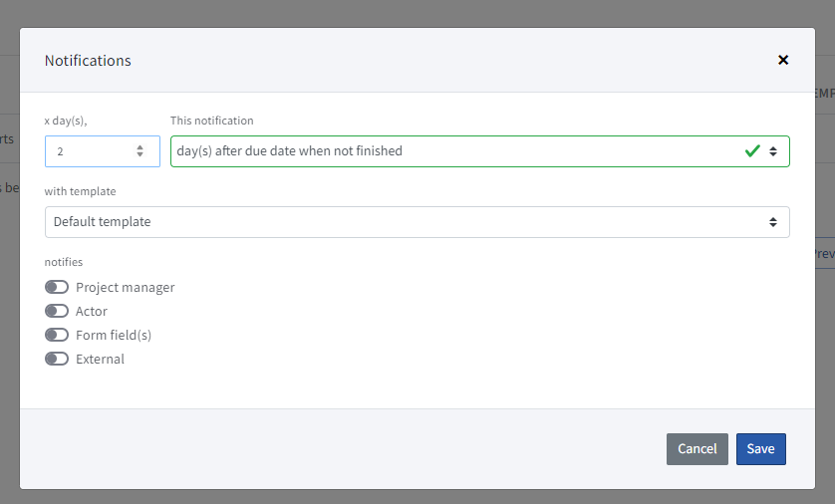This screenshot has width=835, height=504.
Task: Click the Notifications dialog title
Action: pos(88,60)
